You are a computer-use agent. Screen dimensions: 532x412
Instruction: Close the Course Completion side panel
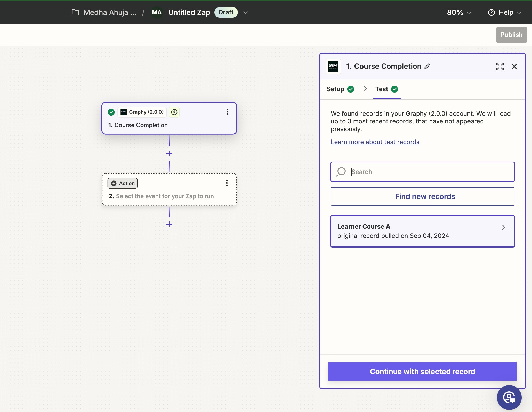(x=514, y=67)
